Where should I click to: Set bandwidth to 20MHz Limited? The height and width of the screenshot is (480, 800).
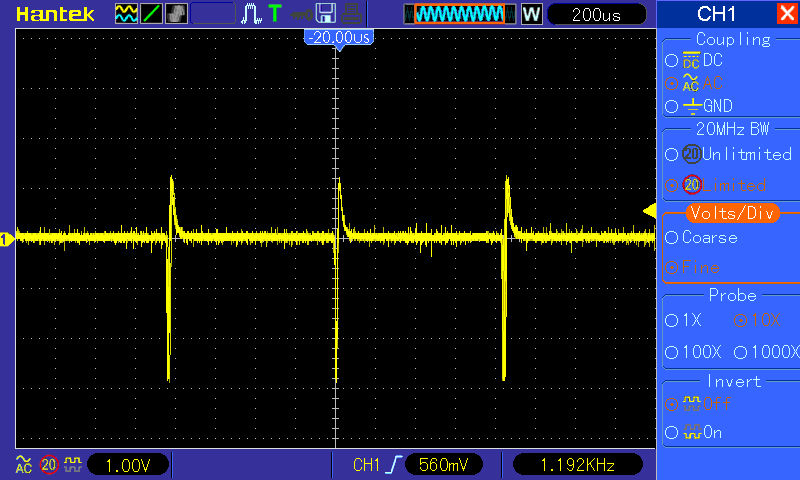[x=715, y=185]
